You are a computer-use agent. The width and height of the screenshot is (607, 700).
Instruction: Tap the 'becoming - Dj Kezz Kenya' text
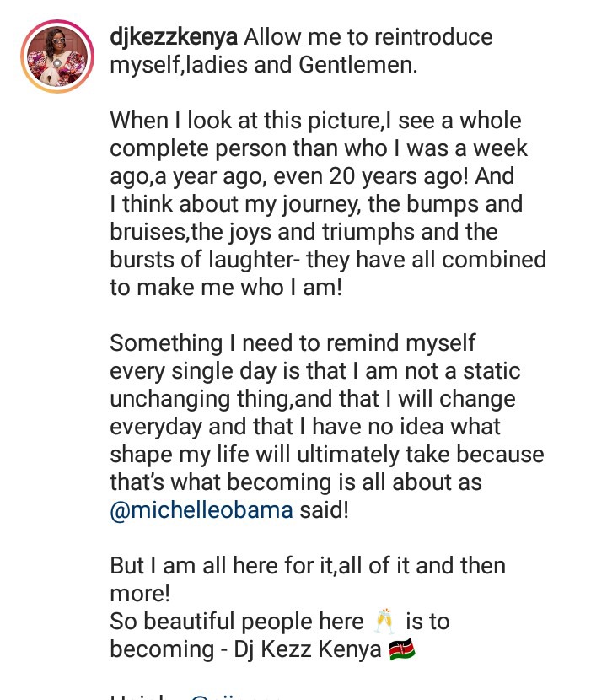click(246, 649)
